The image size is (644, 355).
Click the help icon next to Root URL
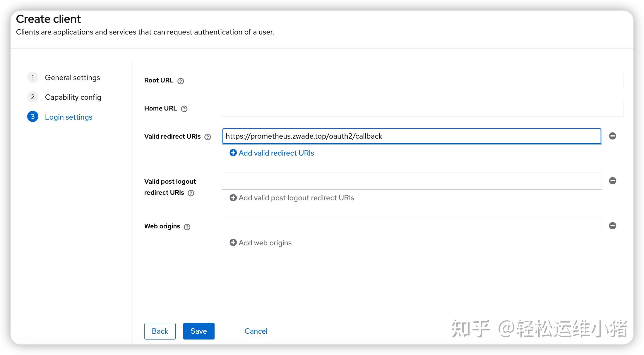pyautogui.click(x=181, y=81)
